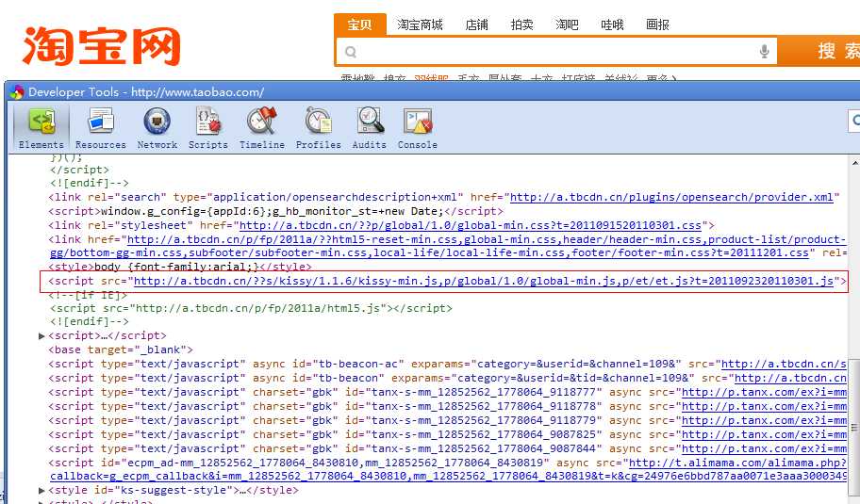Select script row with id tanx-s-mm_12852562_1778064_9087844
The width and height of the screenshot is (860, 504).
[448, 448]
